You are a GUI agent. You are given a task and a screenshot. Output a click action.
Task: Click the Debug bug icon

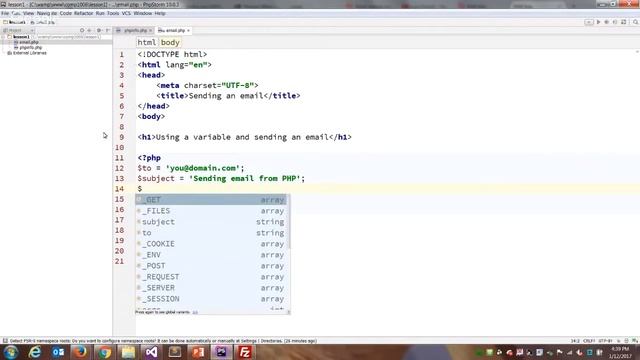pyautogui.click(x=607, y=22)
